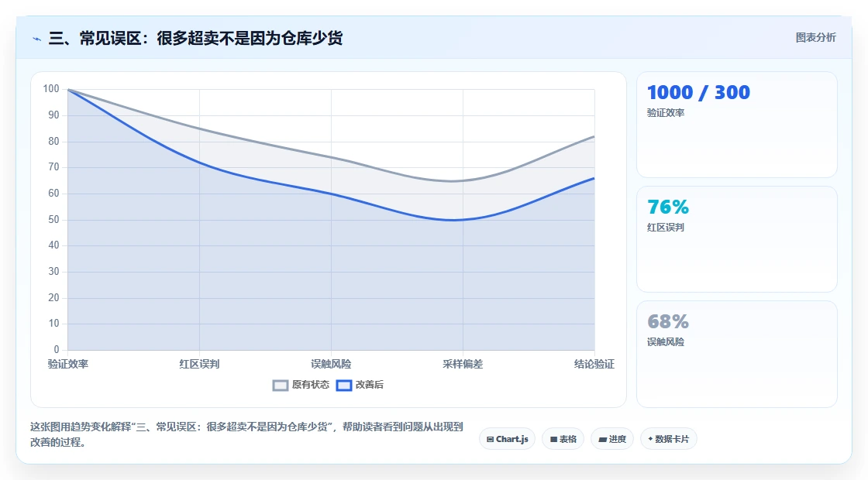The width and height of the screenshot is (868, 480).
Task: Click the 图表分析 label in the header
Action: [815, 38]
